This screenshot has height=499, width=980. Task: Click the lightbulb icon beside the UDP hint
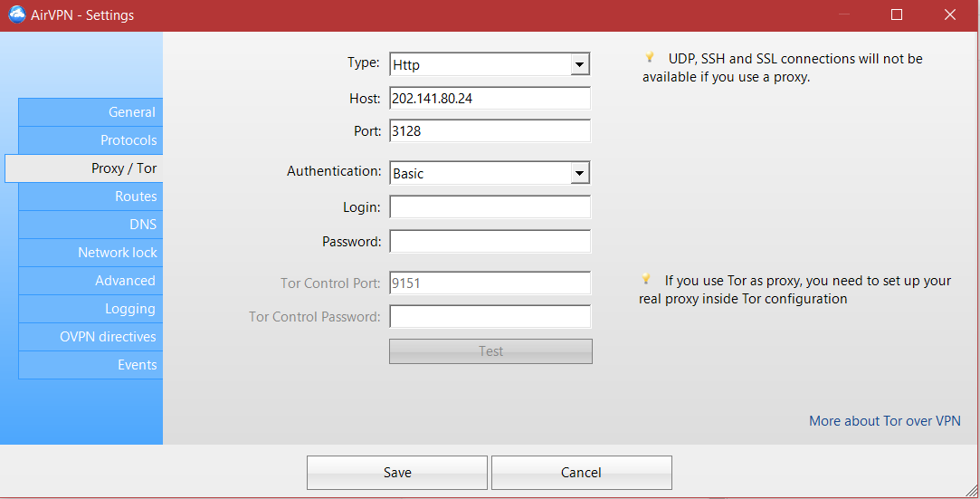point(650,58)
